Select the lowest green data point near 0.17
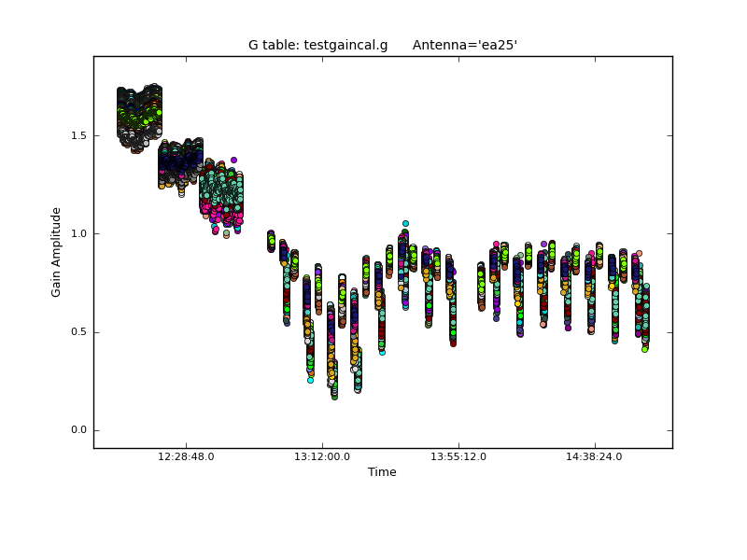The height and width of the screenshot is (560, 747). 334,396
